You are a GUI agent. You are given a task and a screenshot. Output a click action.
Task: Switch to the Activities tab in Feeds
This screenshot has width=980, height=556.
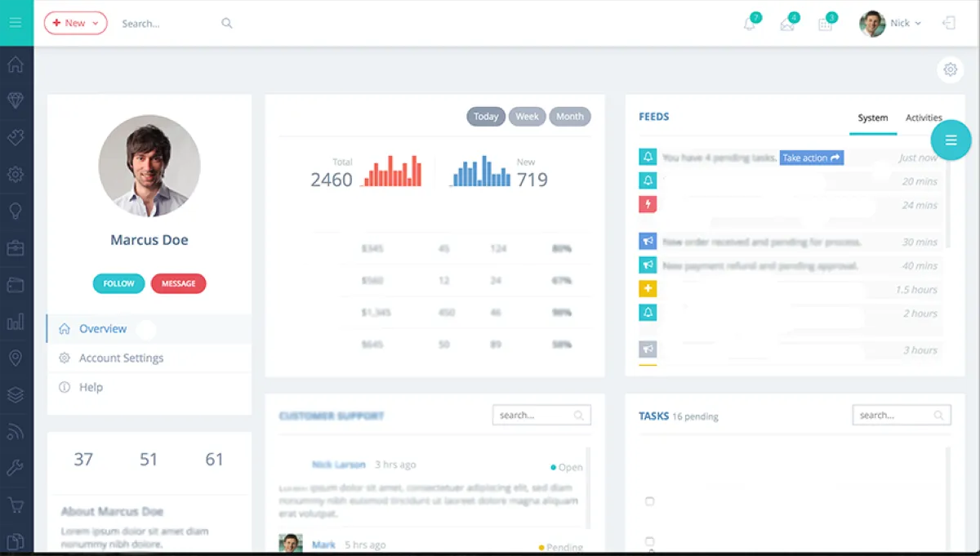click(924, 118)
